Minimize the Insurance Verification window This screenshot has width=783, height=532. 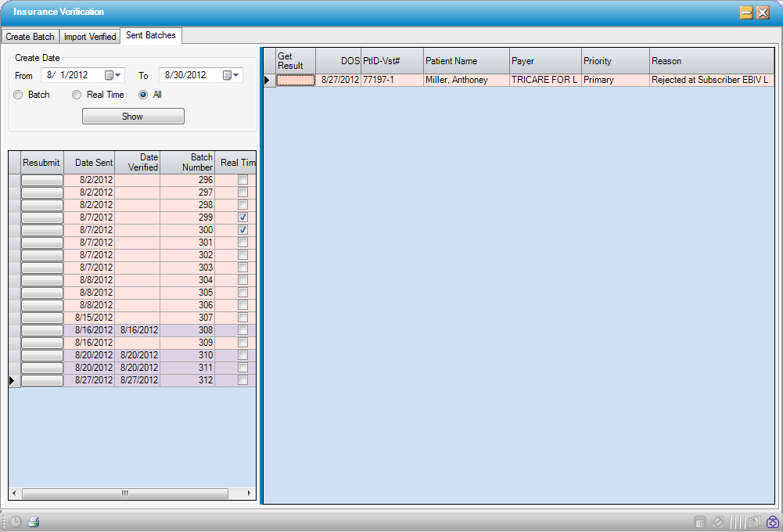tap(746, 13)
